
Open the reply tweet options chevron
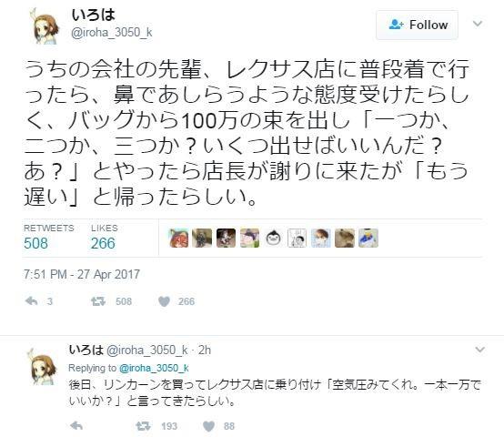[479, 350]
